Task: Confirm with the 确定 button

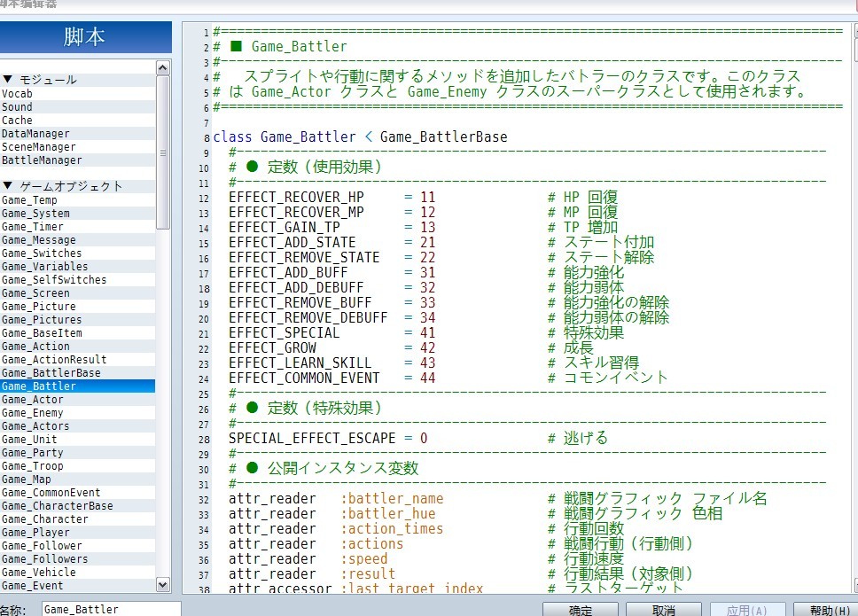Action: 581,610
